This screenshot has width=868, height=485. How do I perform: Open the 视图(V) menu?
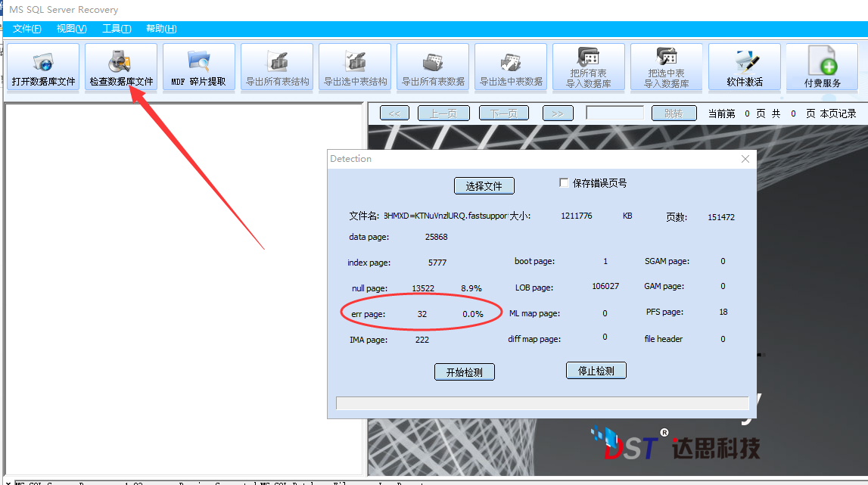71,29
